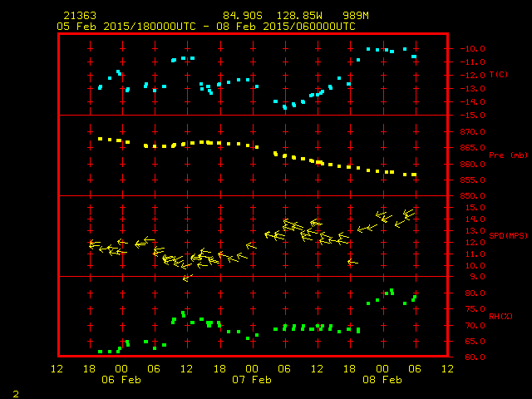Screen dimensions: 532x399
Task: Click the 870.0 pressure tick label
Action: click(473, 131)
